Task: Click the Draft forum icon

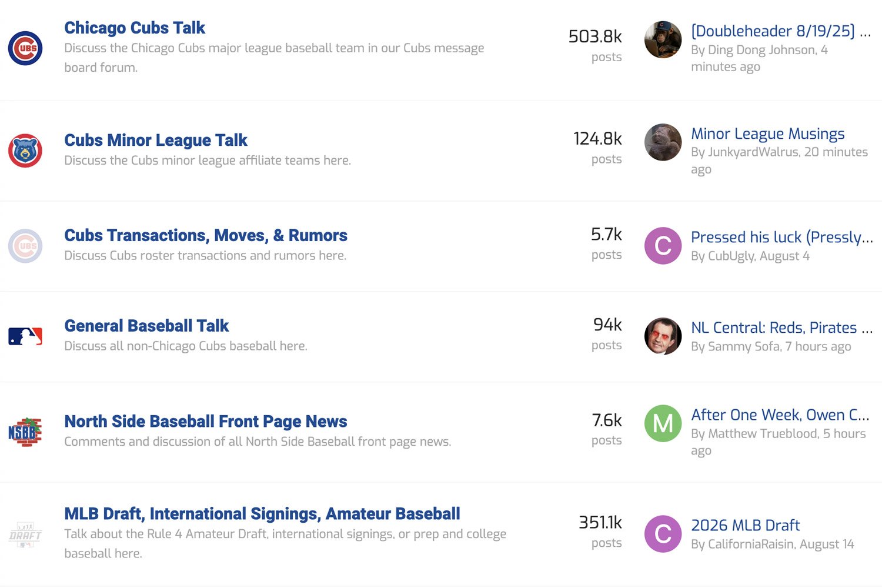Action: tap(25, 534)
